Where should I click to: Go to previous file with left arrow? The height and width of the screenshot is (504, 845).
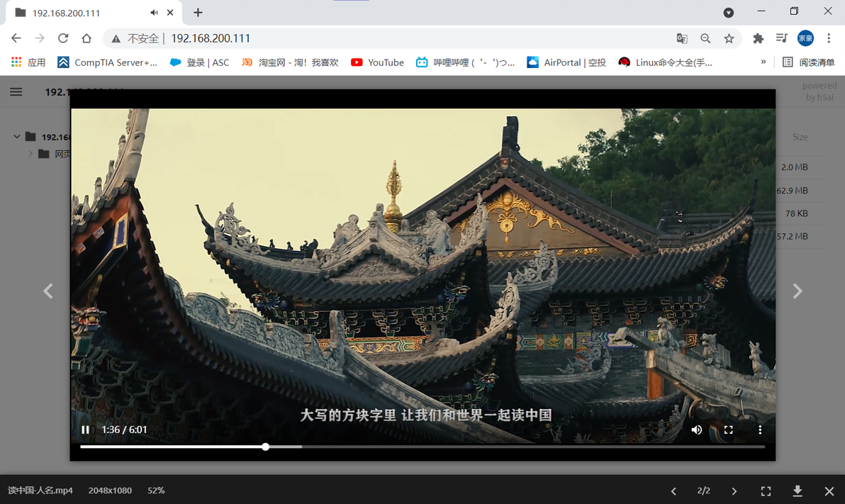[x=48, y=291]
